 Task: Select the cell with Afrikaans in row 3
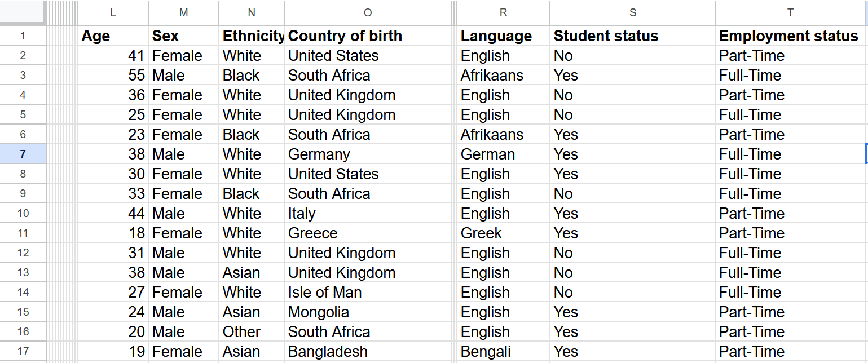pyautogui.click(x=492, y=75)
